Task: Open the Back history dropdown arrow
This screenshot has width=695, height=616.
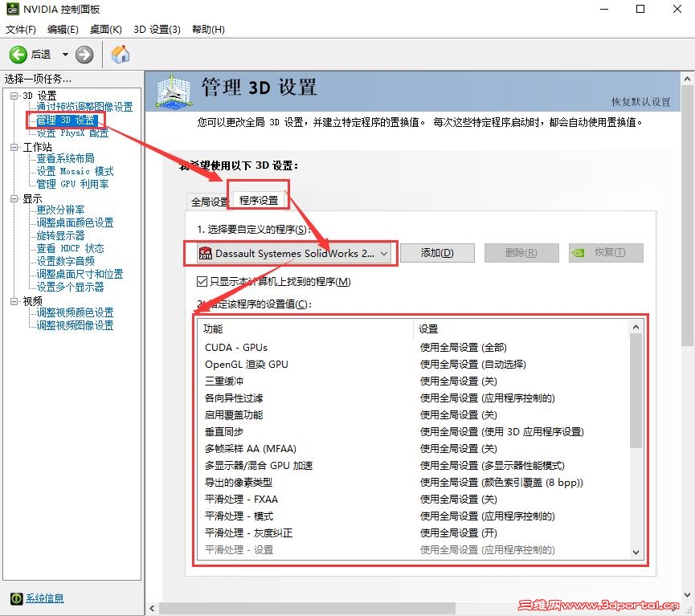Action: click(x=65, y=55)
